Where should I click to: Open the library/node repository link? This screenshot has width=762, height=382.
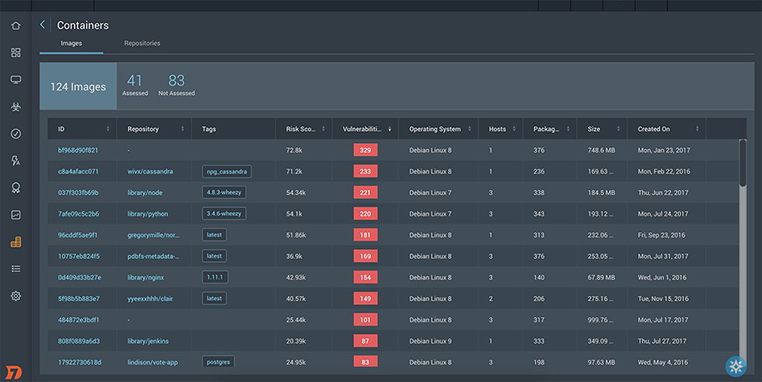pos(145,192)
